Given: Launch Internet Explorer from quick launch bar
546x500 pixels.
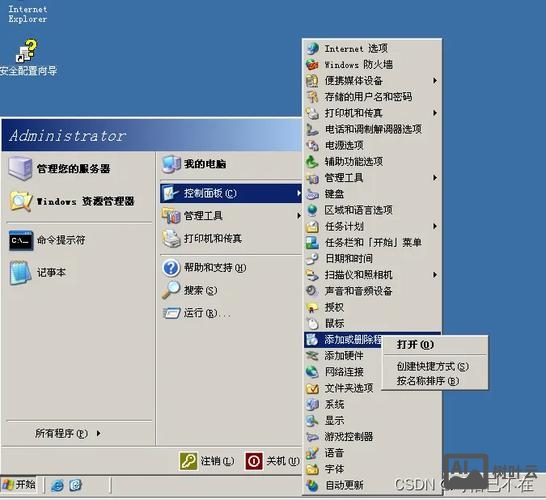Looking at the screenshot, I should (x=57, y=485).
